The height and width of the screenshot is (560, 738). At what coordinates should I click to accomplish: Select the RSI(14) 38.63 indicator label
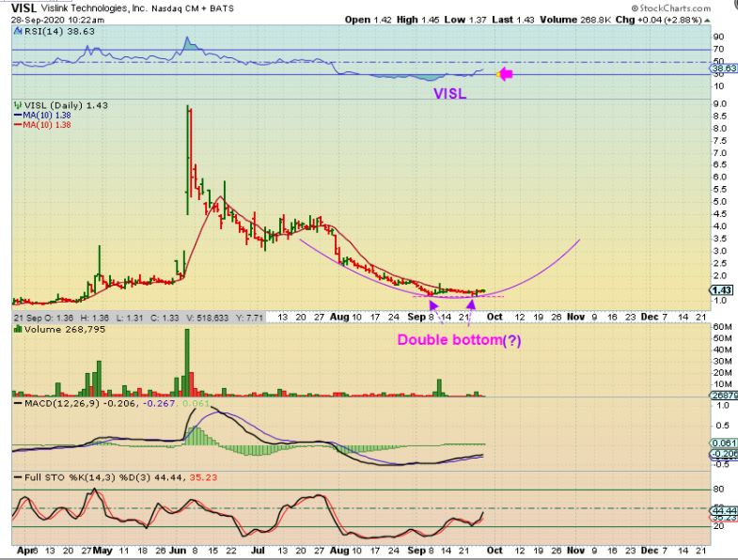pyautogui.click(x=59, y=32)
